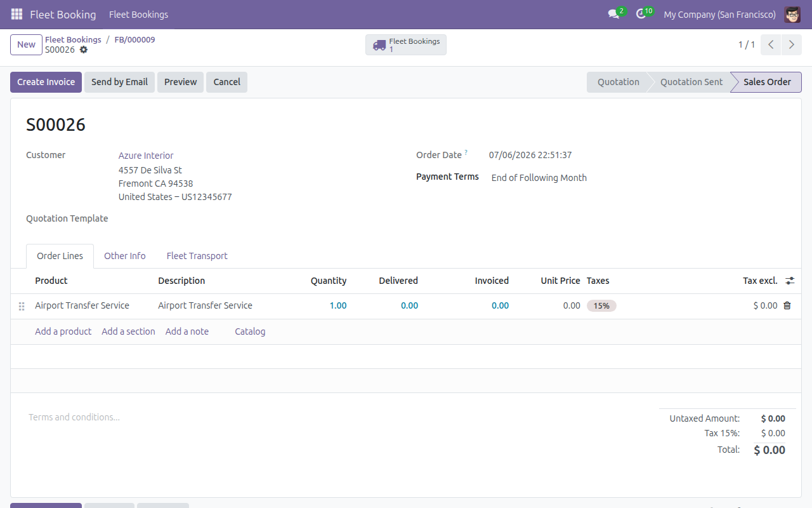The height and width of the screenshot is (508, 812).
Task: Create a New record
Action: [x=26, y=44]
